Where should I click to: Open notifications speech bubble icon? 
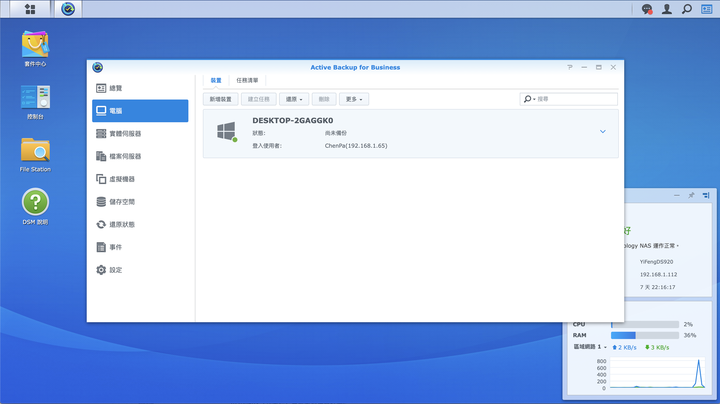point(647,9)
